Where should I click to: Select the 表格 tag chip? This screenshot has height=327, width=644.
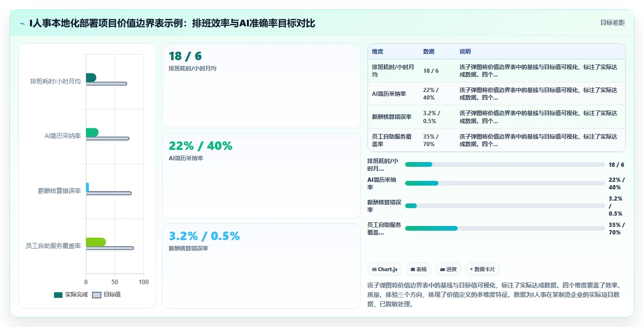coord(418,269)
